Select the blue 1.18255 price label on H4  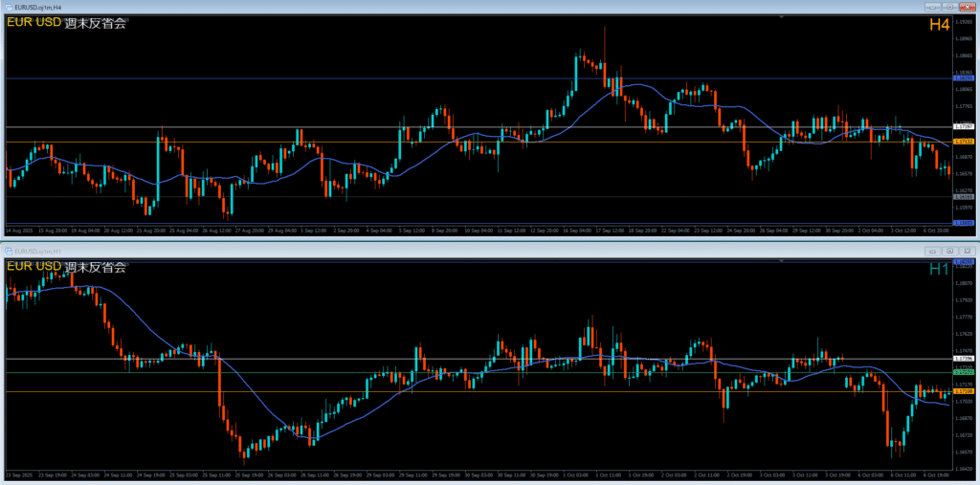pyautogui.click(x=964, y=77)
